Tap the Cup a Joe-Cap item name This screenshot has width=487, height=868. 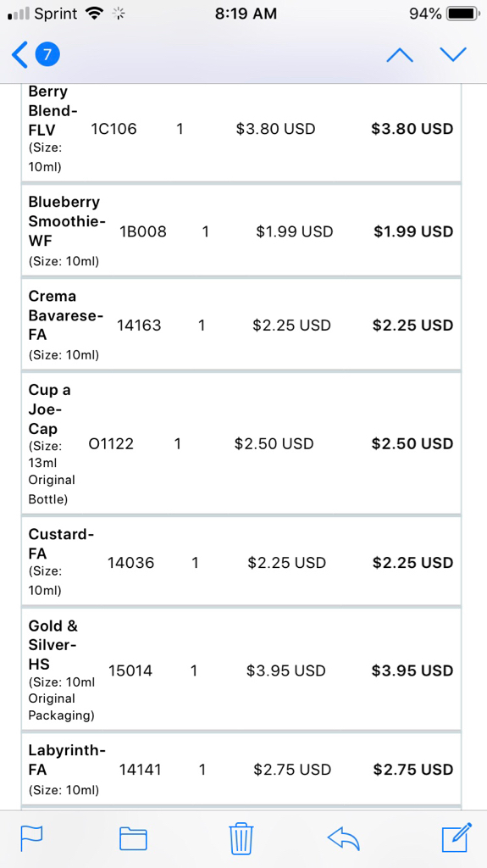[x=50, y=409]
